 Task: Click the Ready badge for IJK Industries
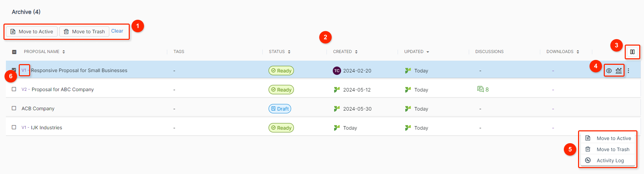[x=281, y=128]
